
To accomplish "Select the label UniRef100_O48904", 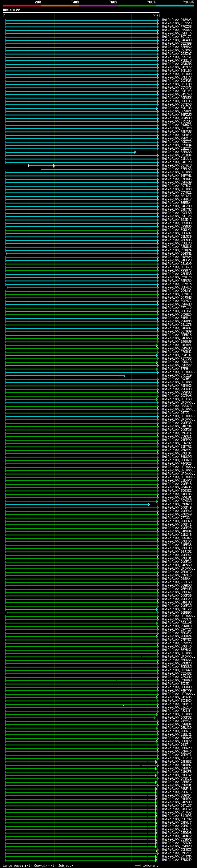I will click(176, 579).
